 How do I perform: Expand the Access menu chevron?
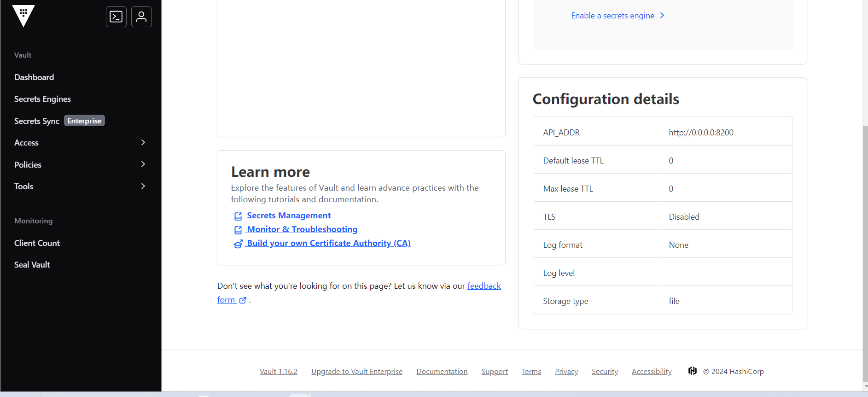click(x=143, y=142)
